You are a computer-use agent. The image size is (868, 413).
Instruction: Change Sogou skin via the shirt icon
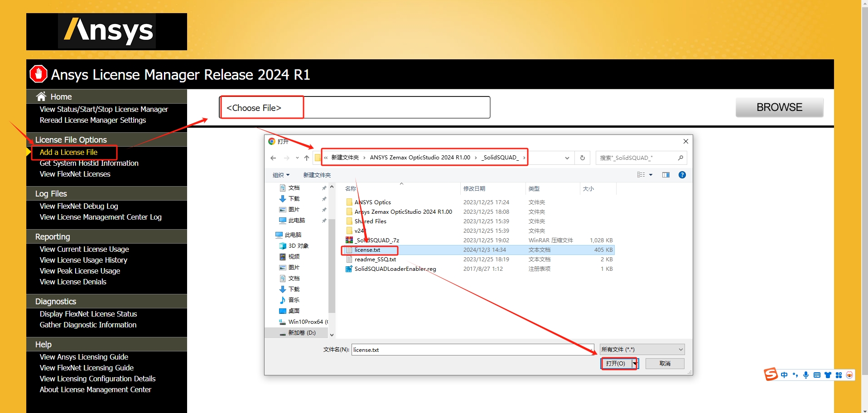(x=828, y=375)
